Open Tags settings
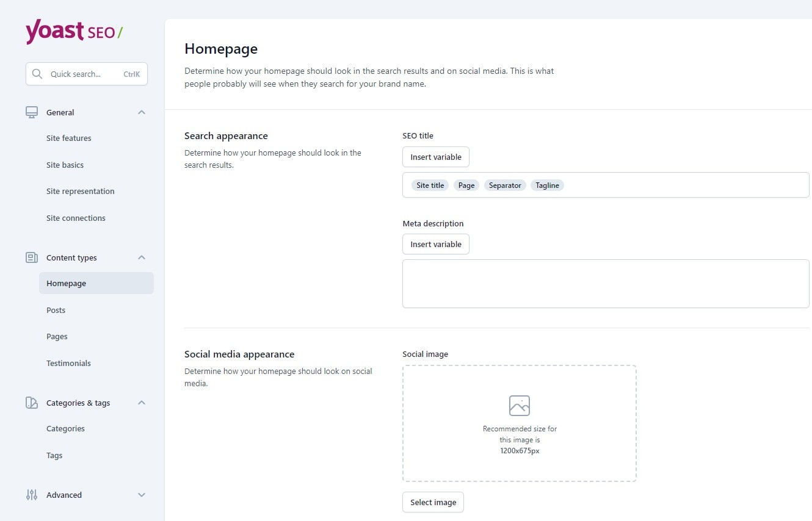812x521 pixels. [54, 455]
